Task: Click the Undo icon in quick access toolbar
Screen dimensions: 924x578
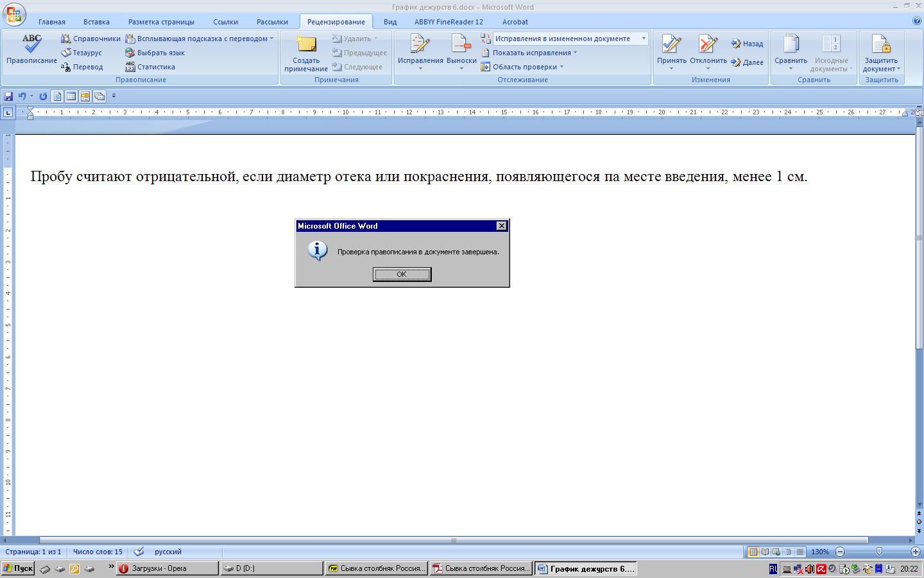Action: point(22,96)
